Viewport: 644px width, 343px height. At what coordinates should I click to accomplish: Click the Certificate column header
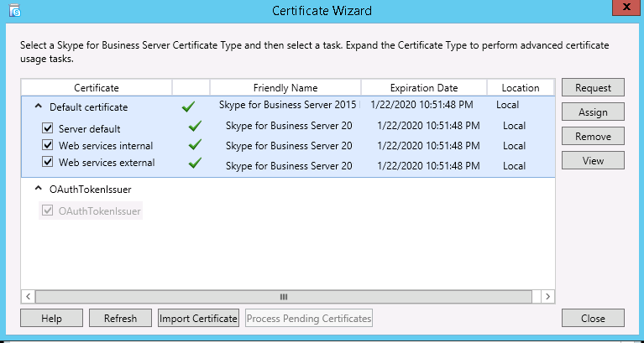(97, 87)
